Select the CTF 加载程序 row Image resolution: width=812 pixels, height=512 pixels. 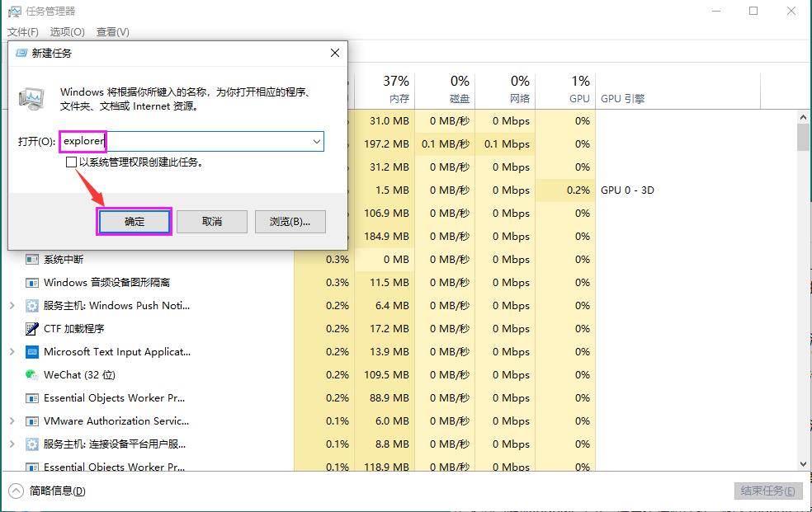click(399, 329)
